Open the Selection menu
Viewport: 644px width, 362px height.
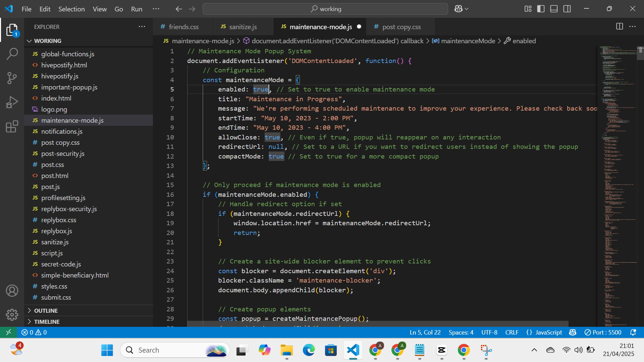tap(71, 9)
